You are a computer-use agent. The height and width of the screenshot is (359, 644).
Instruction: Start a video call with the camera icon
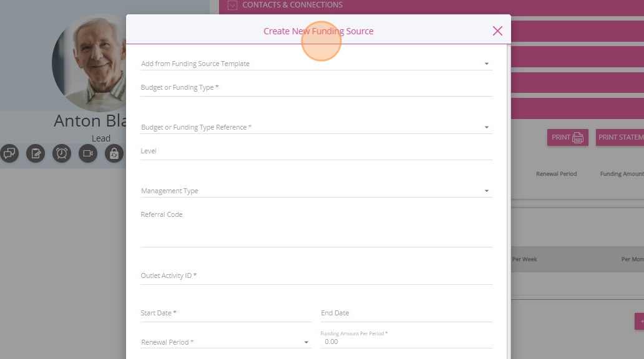tap(88, 153)
